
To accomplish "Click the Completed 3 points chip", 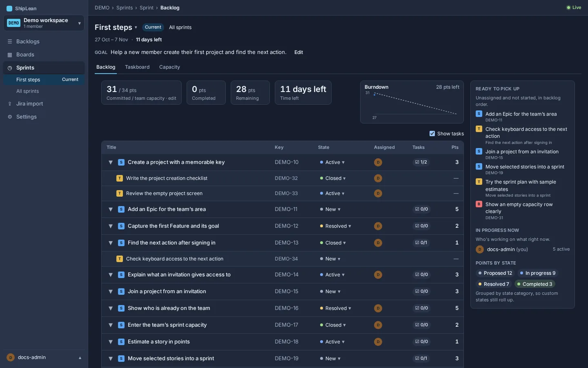I will coord(535,284).
